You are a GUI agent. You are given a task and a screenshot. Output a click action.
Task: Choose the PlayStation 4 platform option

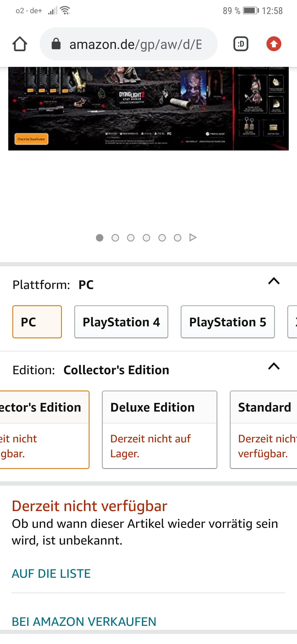(121, 322)
